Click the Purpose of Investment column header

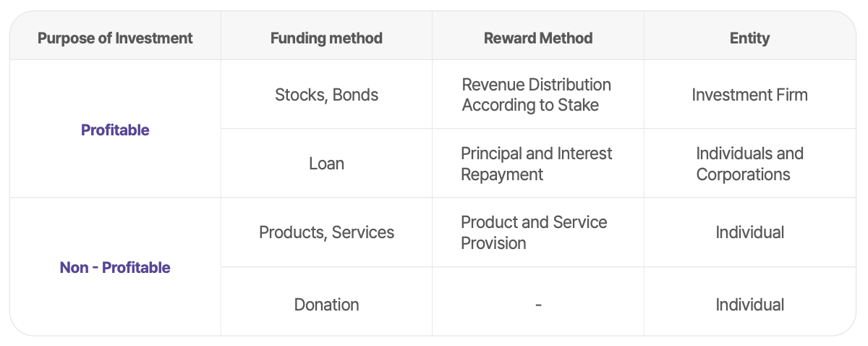(115, 38)
